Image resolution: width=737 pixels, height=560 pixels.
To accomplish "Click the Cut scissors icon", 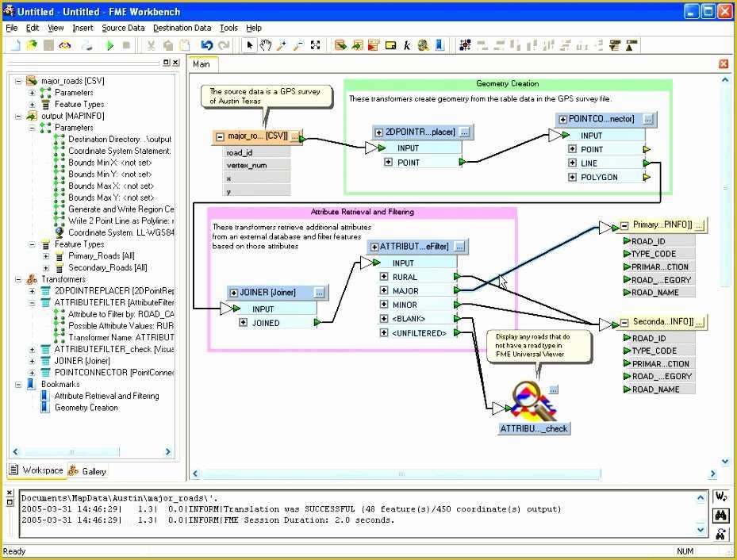I will 151,45.
